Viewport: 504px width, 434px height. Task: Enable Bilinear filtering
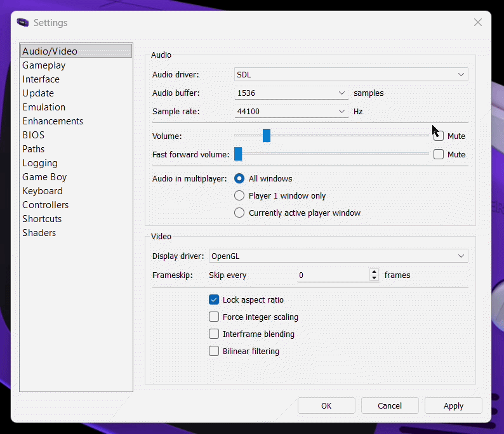pyautogui.click(x=214, y=351)
